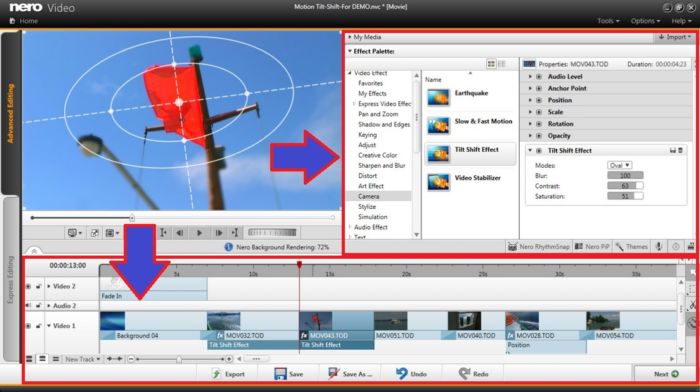Adjust the Blur value slider

pyautogui.click(x=625, y=175)
